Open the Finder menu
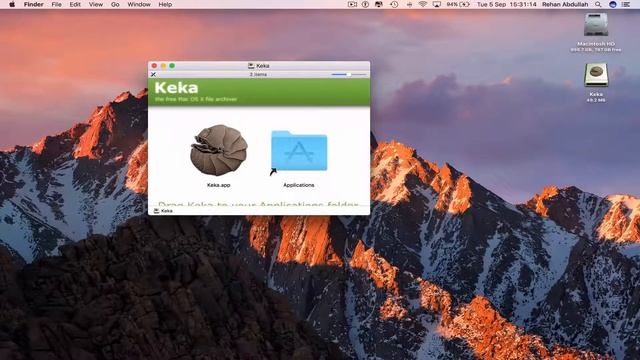The image size is (640, 360). pyautogui.click(x=33, y=4)
